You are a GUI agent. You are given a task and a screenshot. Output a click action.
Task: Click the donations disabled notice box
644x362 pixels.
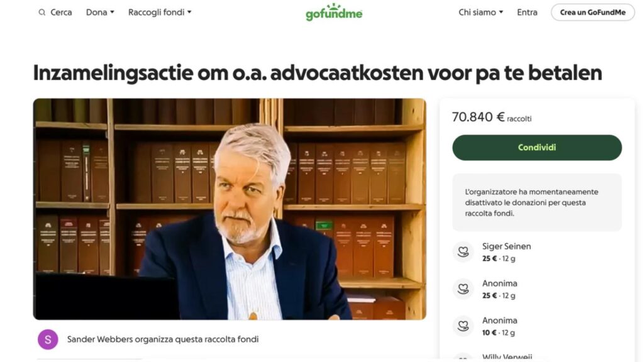tap(537, 202)
